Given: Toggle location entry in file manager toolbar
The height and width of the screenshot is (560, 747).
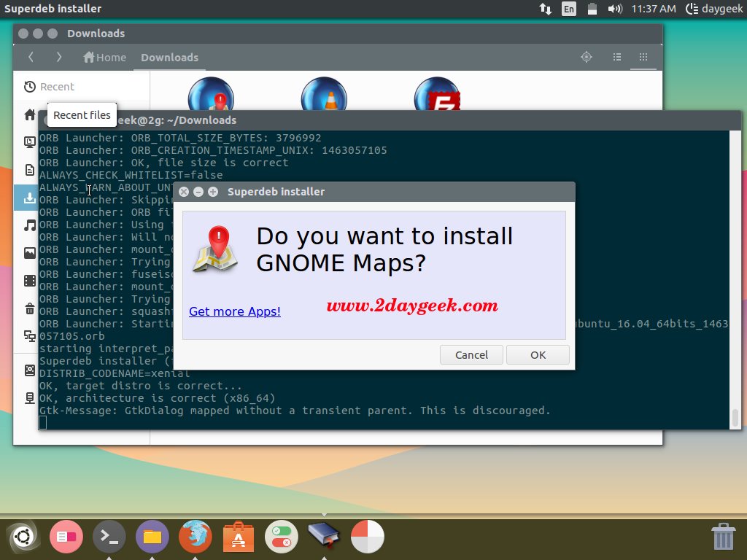Looking at the screenshot, I should 587,57.
